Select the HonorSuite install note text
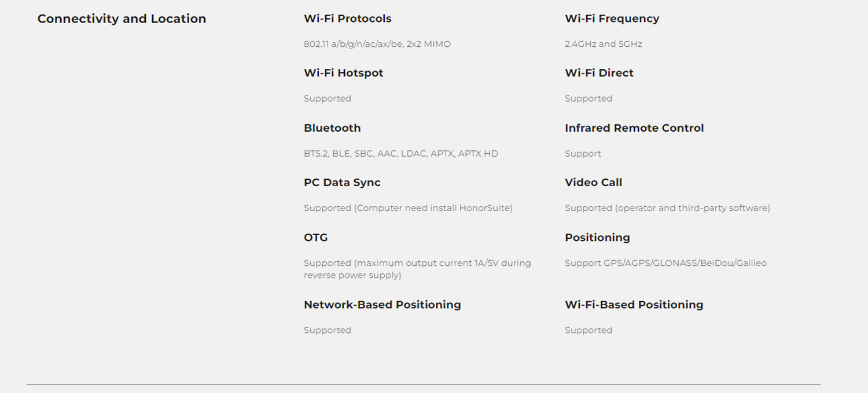The width and height of the screenshot is (868, 393). coord(408,208)
